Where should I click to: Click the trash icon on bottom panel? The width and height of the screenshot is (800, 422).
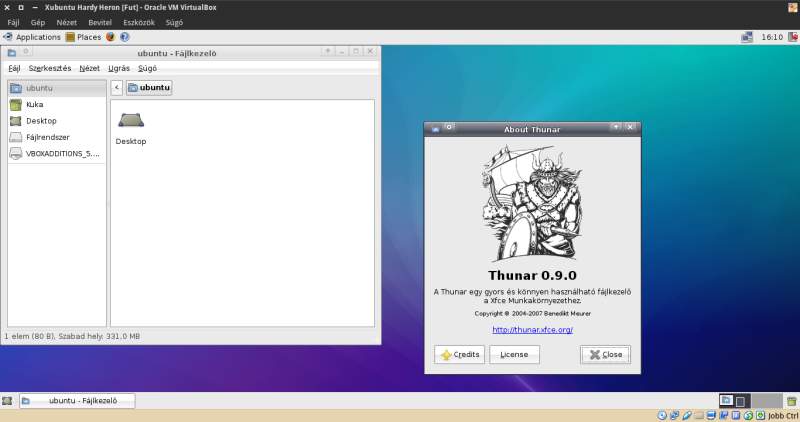pyautogui.click(x=791, y=401)
